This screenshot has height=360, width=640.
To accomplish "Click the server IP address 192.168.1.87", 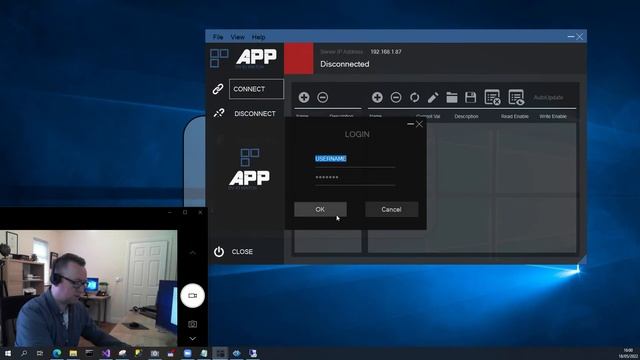I will [x=386, y=52].
